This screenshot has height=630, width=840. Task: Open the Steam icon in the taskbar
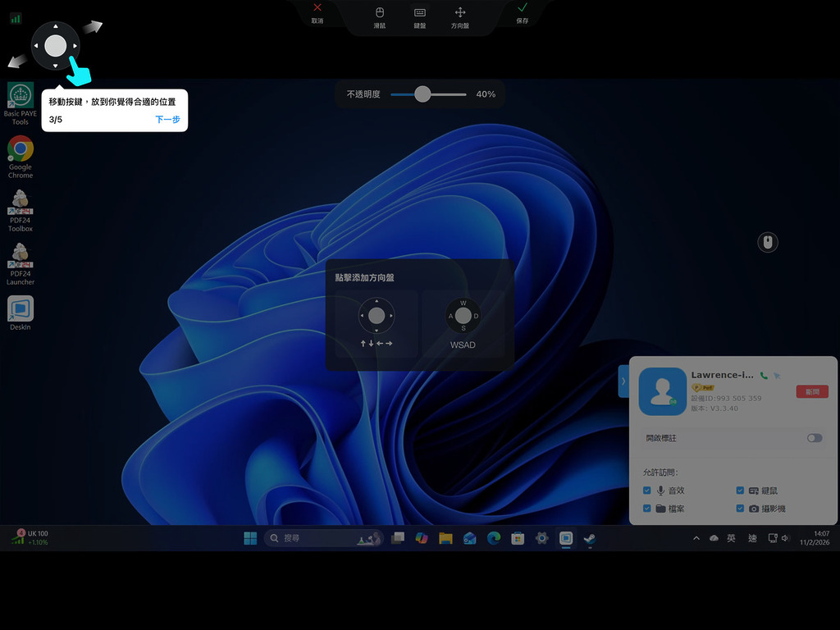pyautogui.click(x=589, y=538)
